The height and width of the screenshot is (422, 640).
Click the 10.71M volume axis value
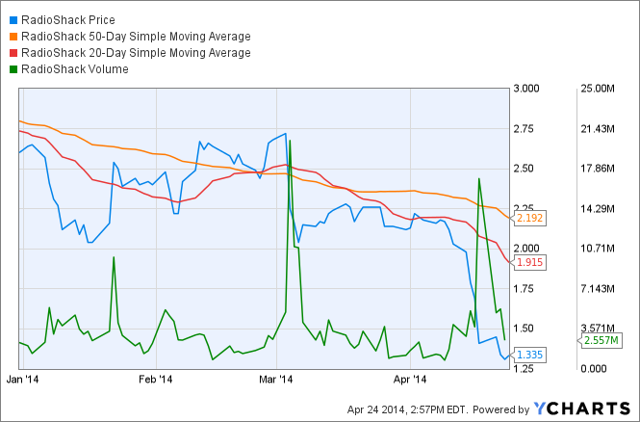coord(598,249)
